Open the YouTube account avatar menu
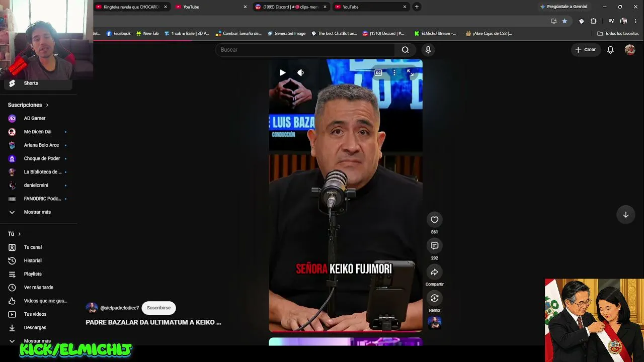 click(x=630, y=50)
